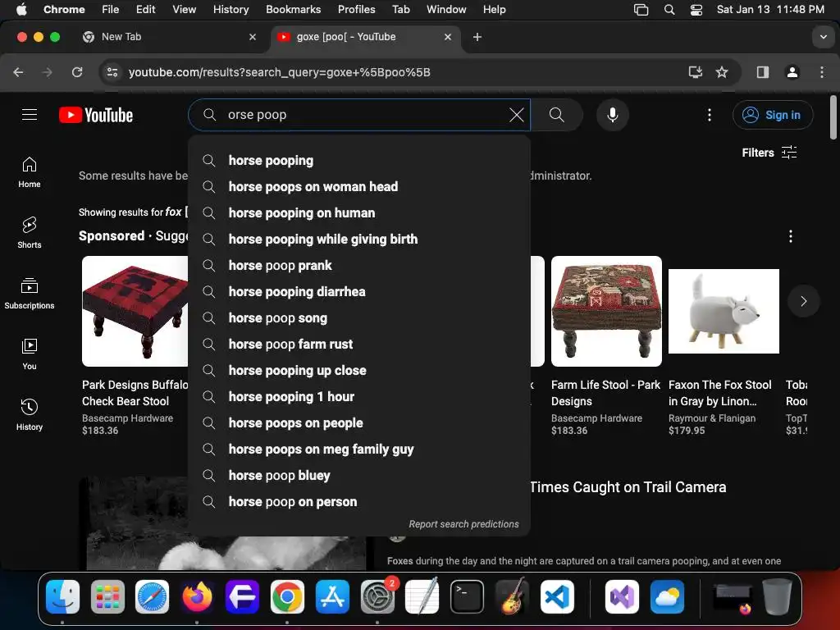840x630 pixels.
Task: Open the YouTube guide hamburger menu
Action: click(30, 115)
